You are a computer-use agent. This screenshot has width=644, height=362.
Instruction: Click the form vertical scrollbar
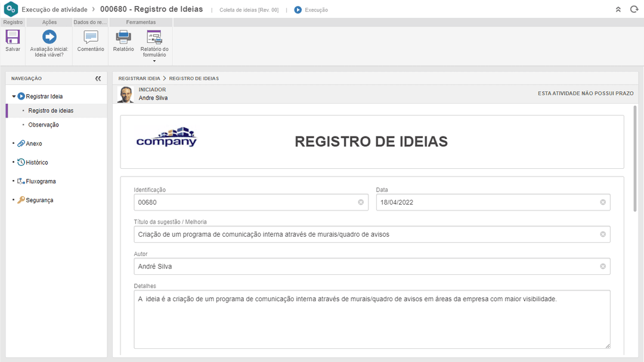(x=635, y=159)
